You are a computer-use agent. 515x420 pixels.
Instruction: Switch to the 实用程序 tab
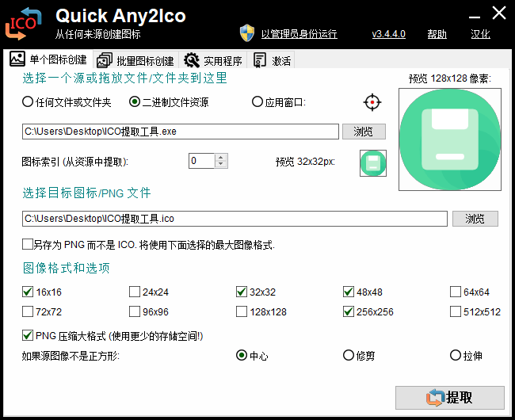[x=214, y=61]
